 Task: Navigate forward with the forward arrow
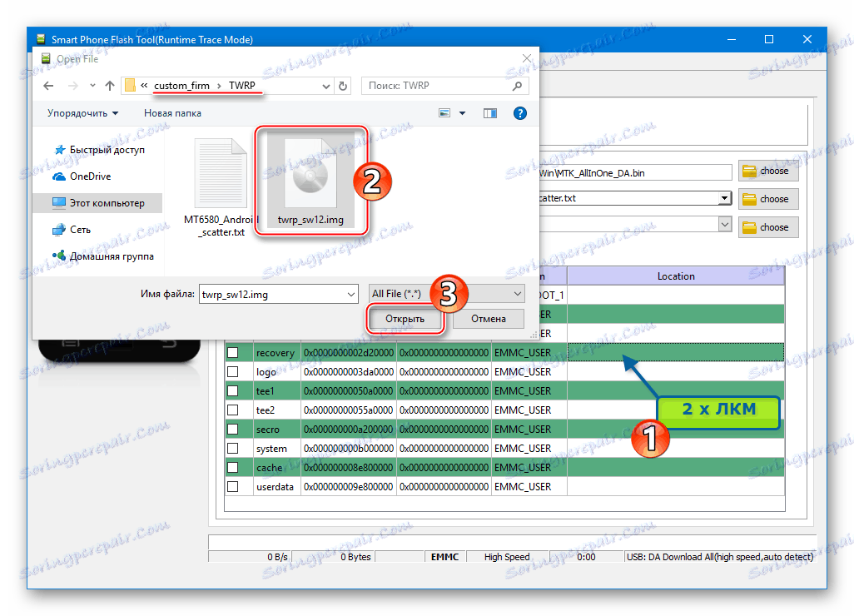click(73, 86)
